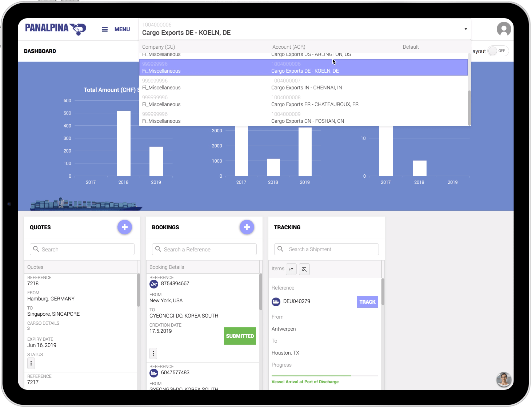
Task: Click air freight icon of booking 8754894667
Action: [154, 284]
